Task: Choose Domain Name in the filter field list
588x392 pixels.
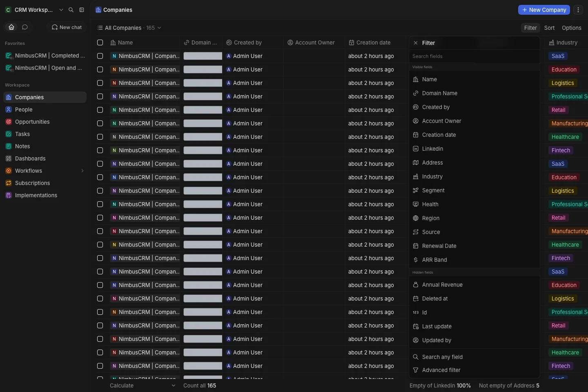Action: (474, 93)
